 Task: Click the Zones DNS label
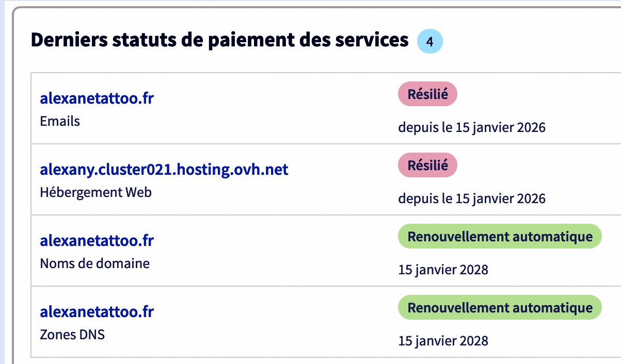tap(72, 335)
